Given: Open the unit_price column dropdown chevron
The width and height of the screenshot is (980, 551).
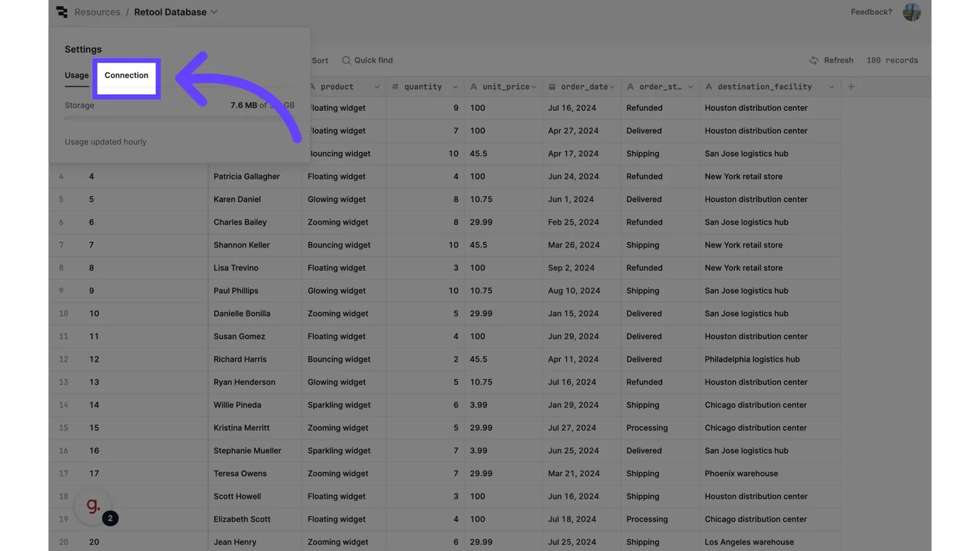Looking at the screenshot, I should (533, 87).
